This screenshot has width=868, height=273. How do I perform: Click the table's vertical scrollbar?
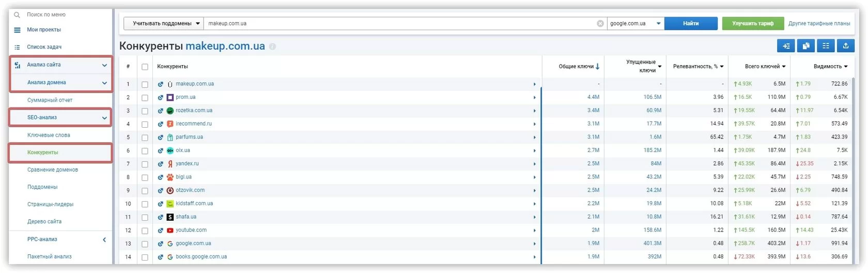(x=854, y=171)
